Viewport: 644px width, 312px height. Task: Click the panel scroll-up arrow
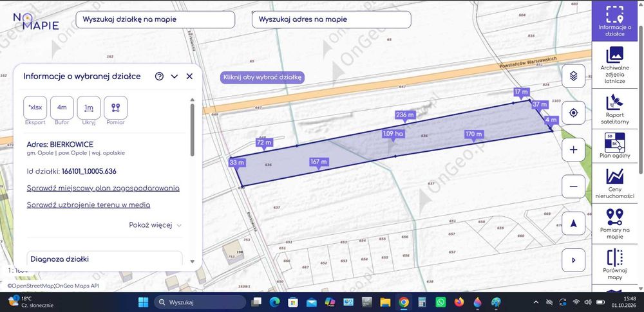tap(192, 100)
